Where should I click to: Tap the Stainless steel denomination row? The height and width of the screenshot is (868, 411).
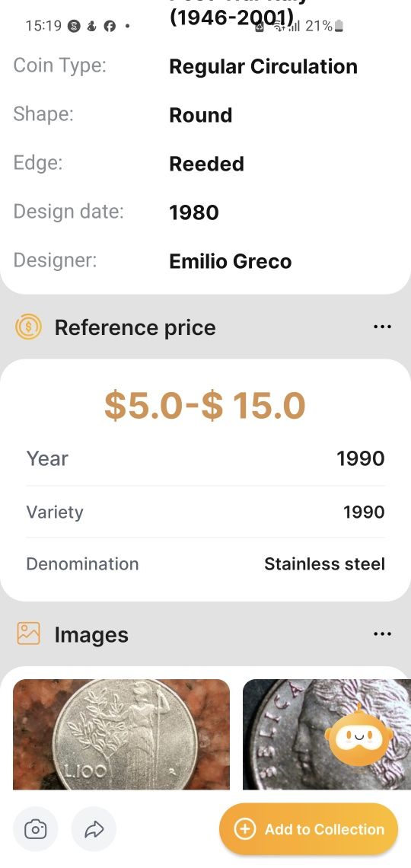[205, 564]
